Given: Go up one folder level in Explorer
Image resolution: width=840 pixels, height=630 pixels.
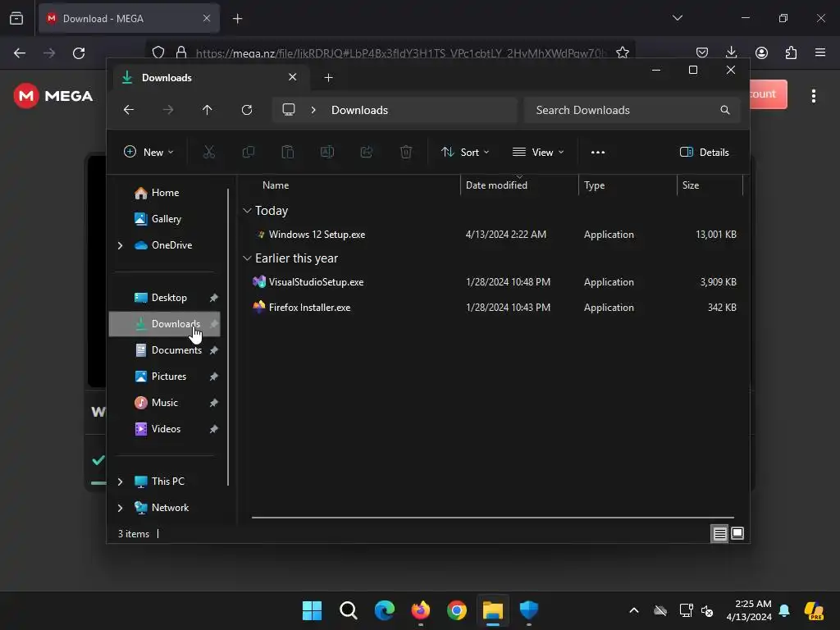Looking at the screenshot, I should pos(208,110).
